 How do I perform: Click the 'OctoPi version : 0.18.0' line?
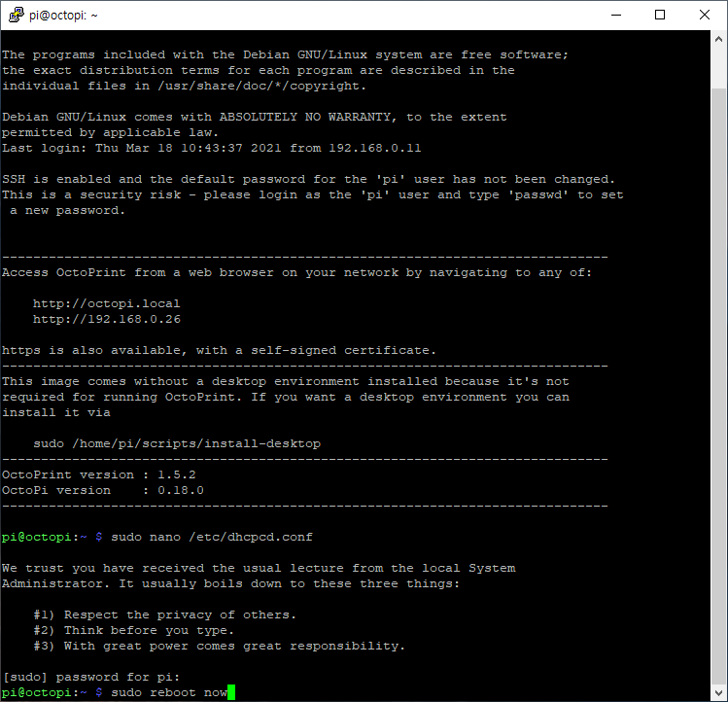point(103,490)
